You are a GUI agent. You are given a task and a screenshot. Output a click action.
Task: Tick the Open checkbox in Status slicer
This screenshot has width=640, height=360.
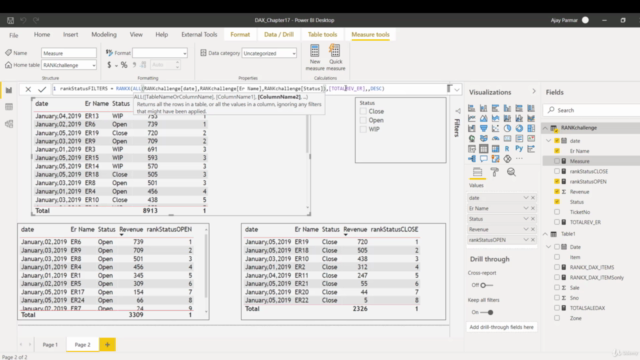(363, 120)
